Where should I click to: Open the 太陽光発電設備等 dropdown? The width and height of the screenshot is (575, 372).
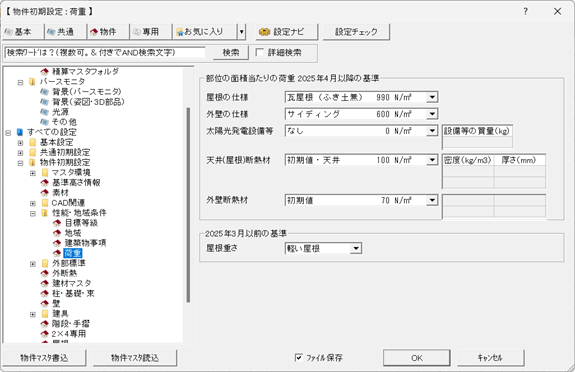[432, 131]
